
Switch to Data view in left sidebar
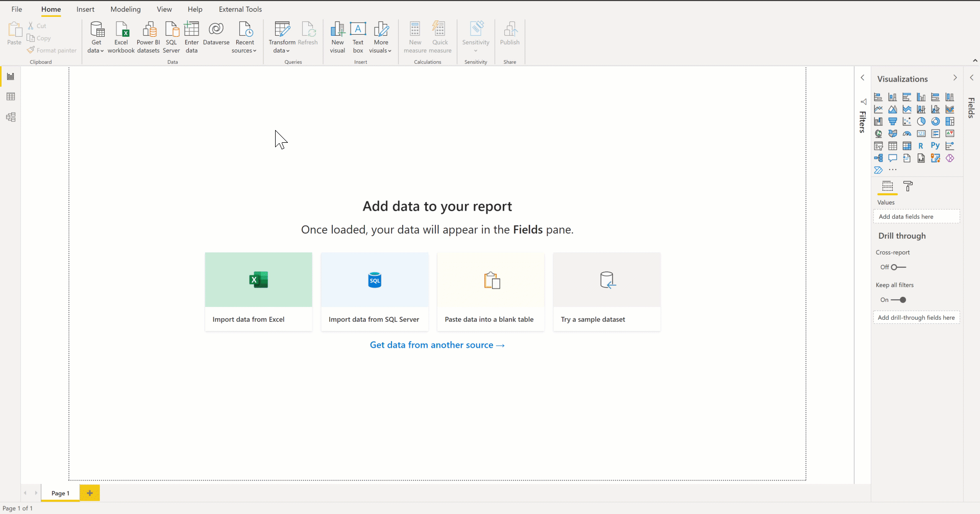11,97
